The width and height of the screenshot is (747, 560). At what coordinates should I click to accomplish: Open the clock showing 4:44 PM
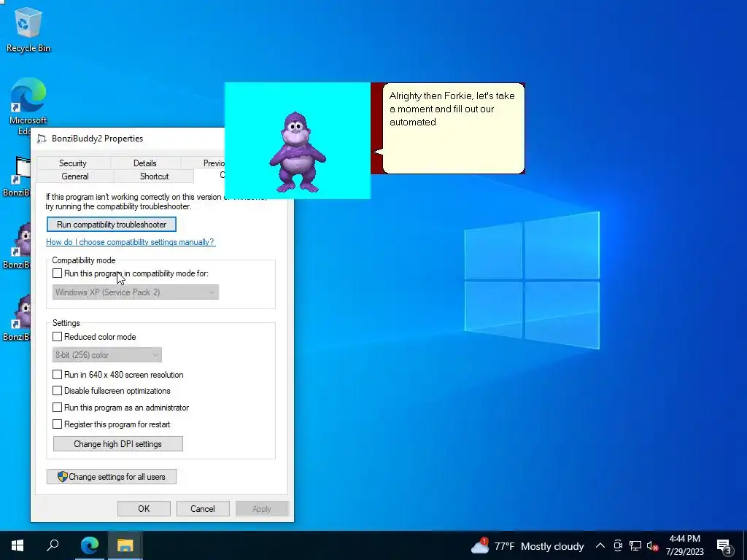pyautogui.click(x=684, y=545)
